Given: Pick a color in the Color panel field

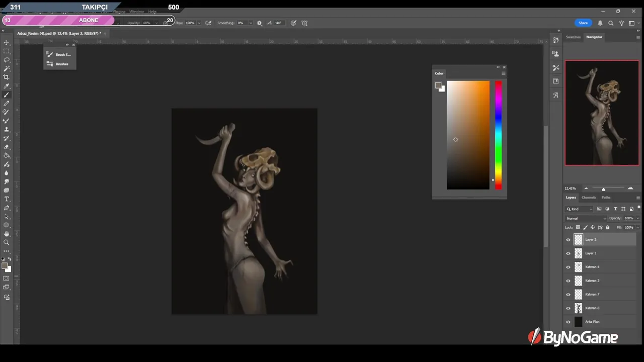Looking at the screenshot, I should (x=468, y=135).
